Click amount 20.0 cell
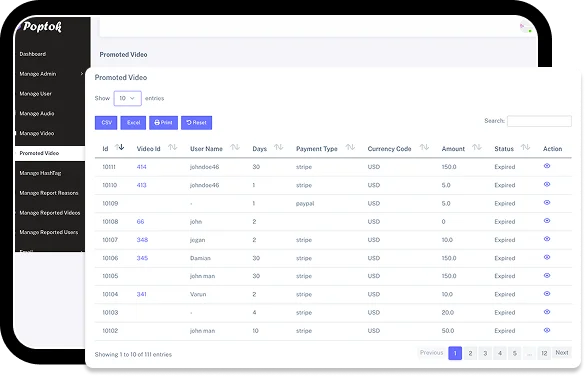The height and width of the screenshot is (376, 585). pos(448,313)
